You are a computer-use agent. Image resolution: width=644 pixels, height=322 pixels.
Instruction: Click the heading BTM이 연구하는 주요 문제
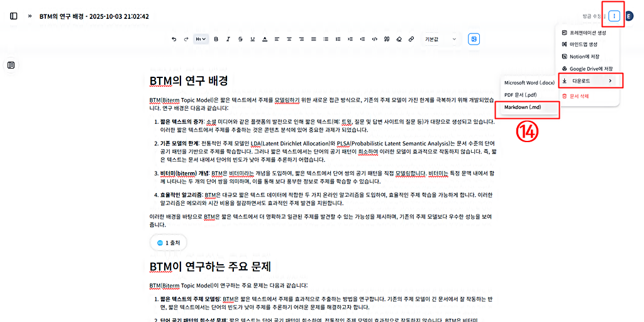(210, 267)
